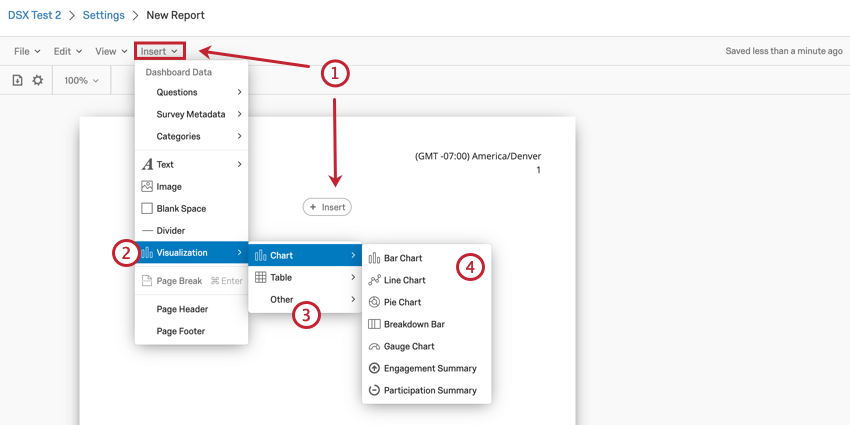
Task: Click the Breakdown Bar icon
Action: [374, 324]
